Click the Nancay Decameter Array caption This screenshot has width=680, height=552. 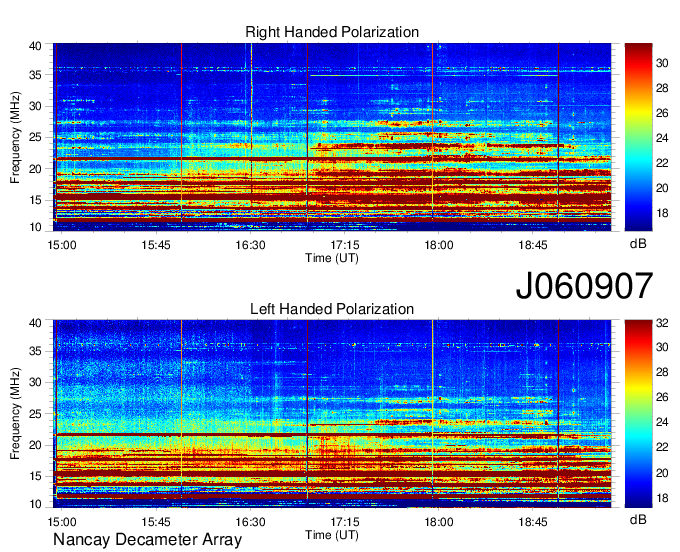(147, 540)
